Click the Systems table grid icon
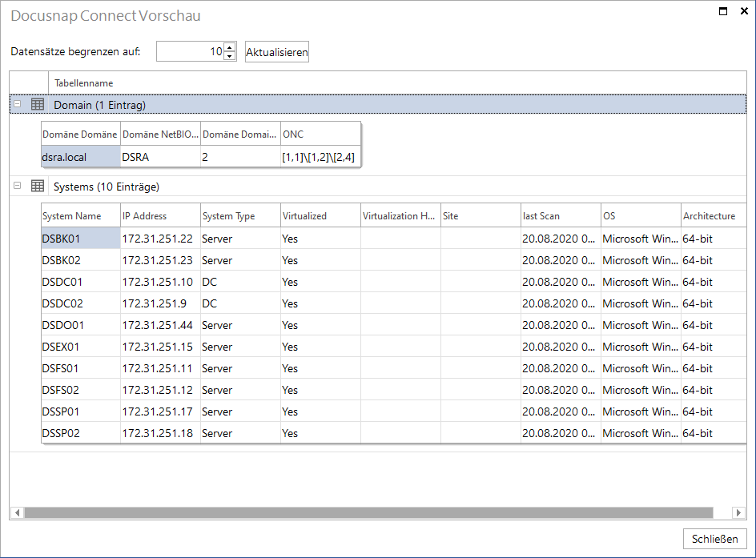756x558 pixels. pos(38,186)
